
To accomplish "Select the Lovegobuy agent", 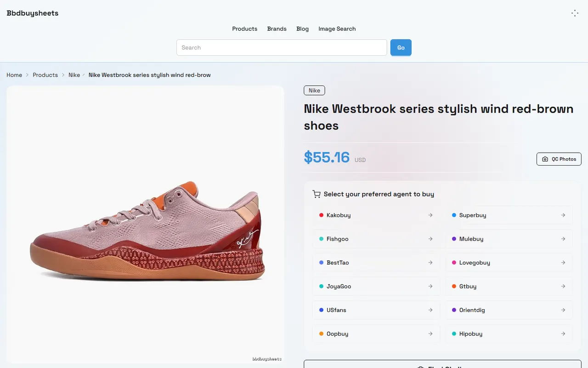I will pos(509,263).
